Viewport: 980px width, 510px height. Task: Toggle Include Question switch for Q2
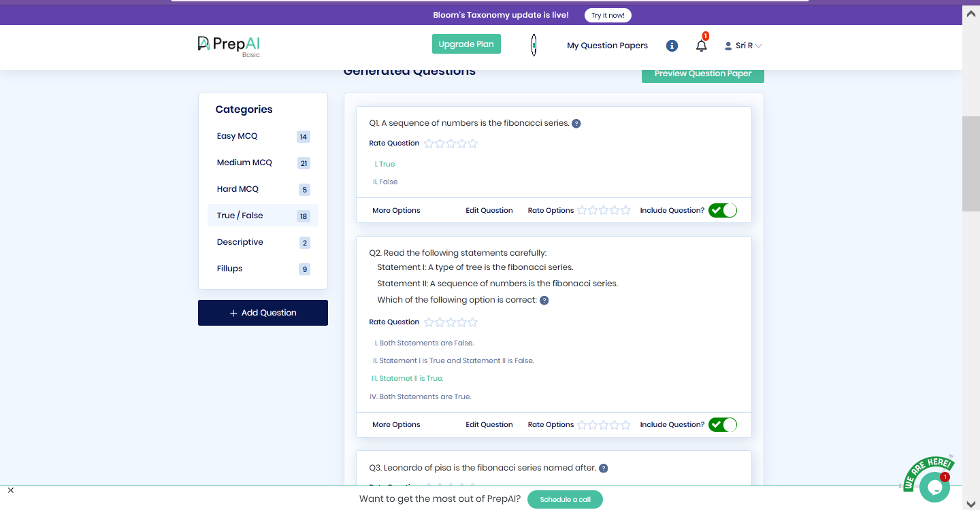(723, 424)
